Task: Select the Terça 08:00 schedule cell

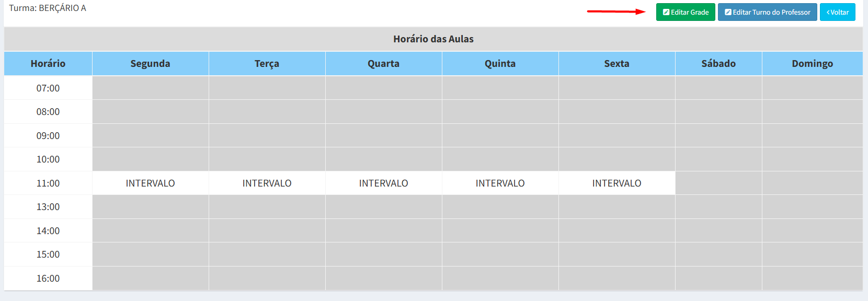Action: coord(267,112)
